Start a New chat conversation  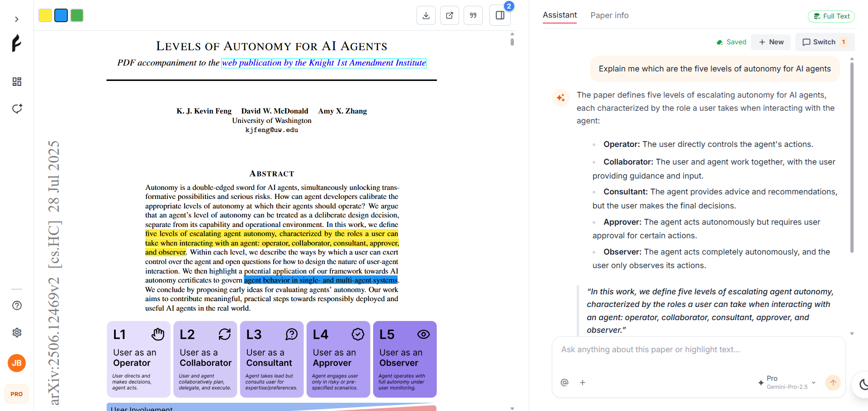click(x=771, y=42)
